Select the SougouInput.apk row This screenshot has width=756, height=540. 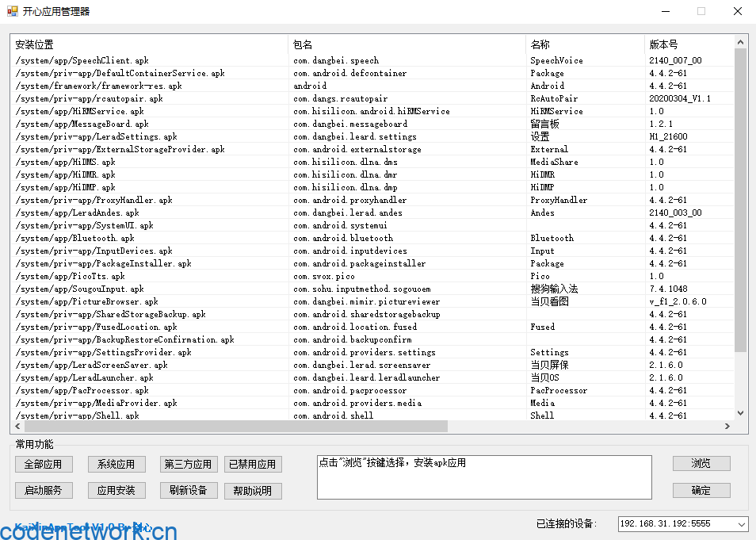[80, 289]
